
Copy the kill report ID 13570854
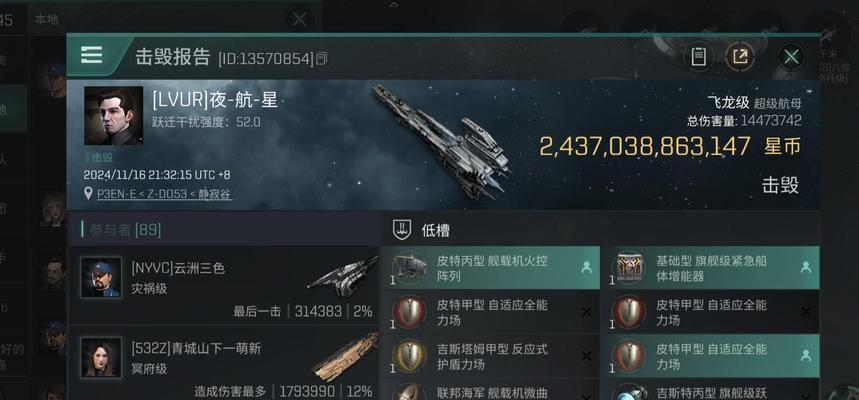point(322,58)
